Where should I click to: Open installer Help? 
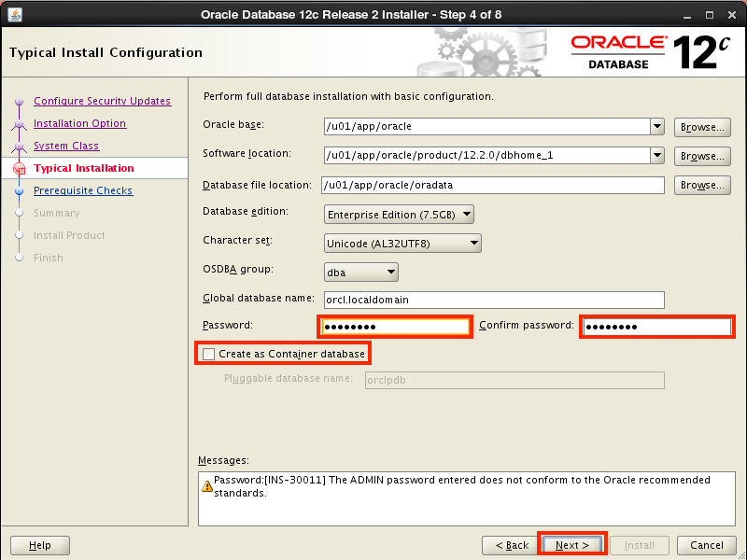40,545
